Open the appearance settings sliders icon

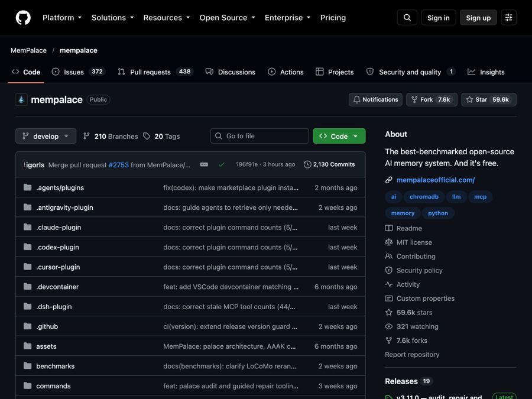pos(508,18)
